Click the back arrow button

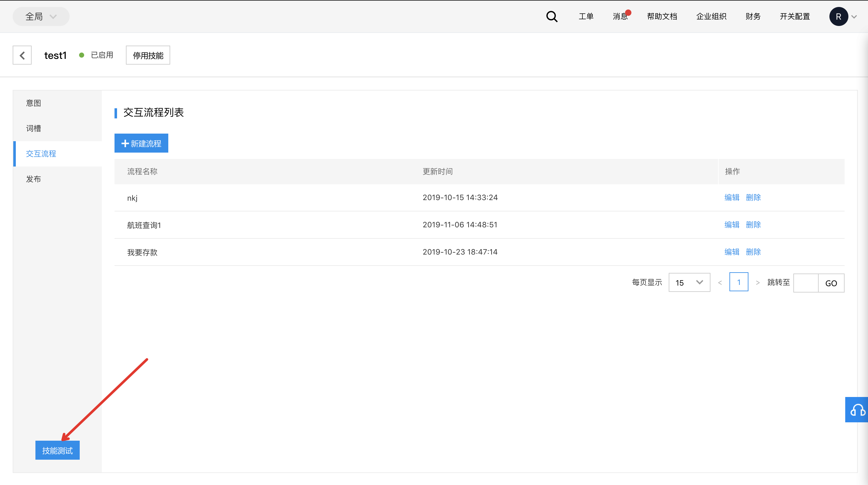point(22,55)
